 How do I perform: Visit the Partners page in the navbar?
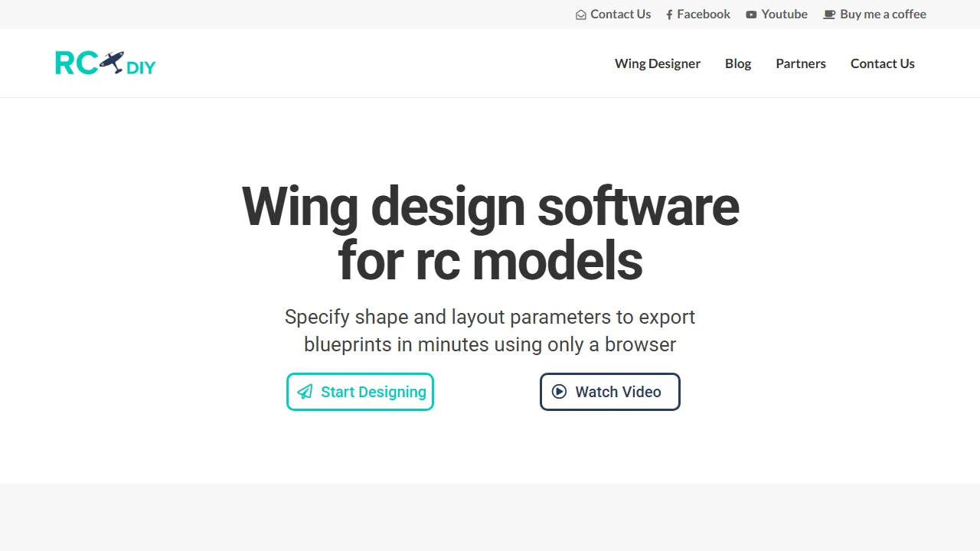(801, 64)
